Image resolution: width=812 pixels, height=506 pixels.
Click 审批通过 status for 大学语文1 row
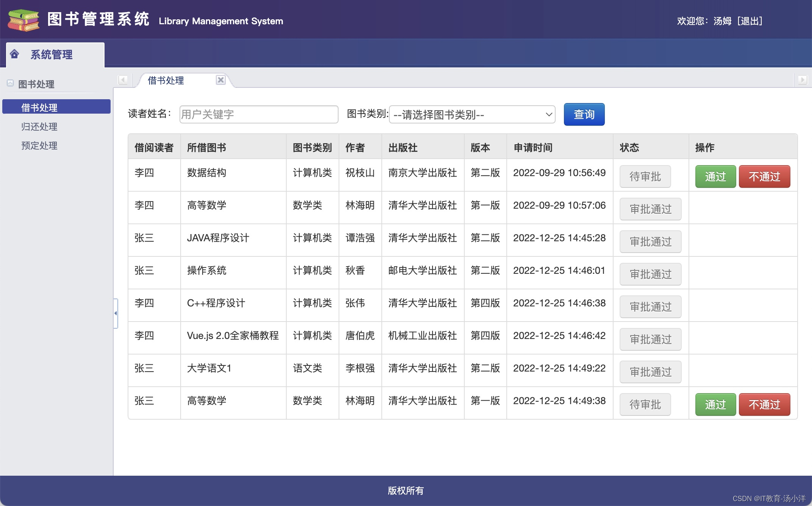point(650,372)
